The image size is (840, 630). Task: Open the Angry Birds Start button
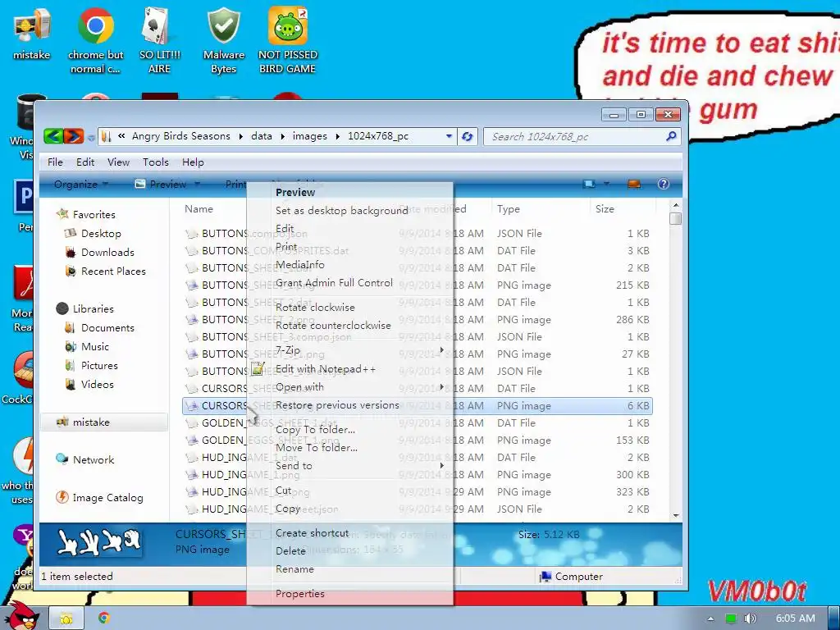click(x=21, y=616)
